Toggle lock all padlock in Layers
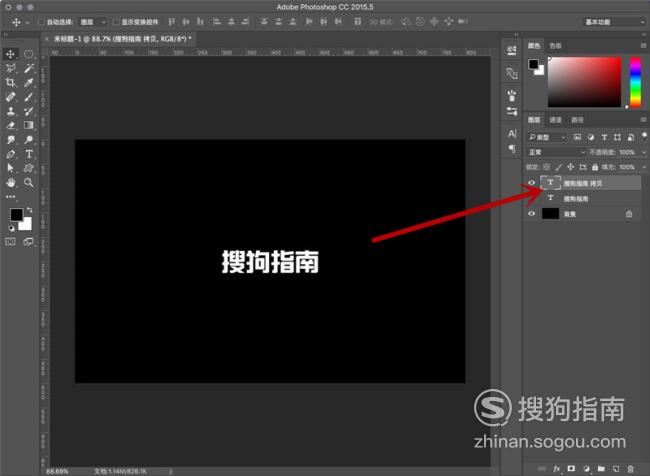Image resolution: width=650 pixels, height=476 pixels. [595, 167]
